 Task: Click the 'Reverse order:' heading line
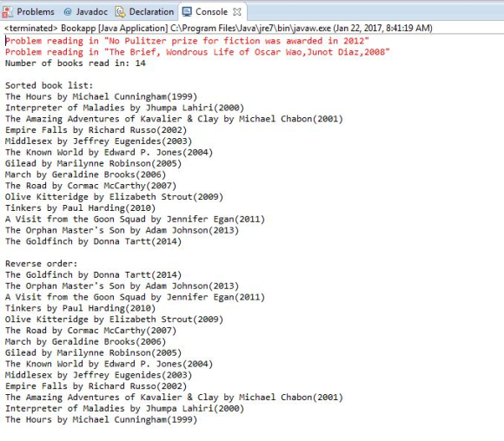[41, 264]
